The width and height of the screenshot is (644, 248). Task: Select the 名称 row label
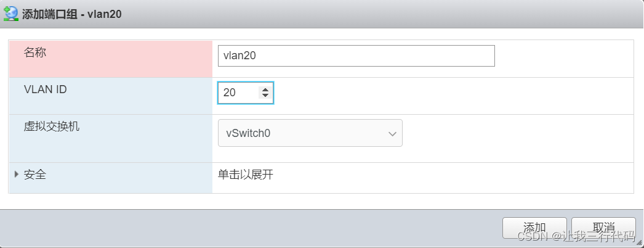point(35,52)
